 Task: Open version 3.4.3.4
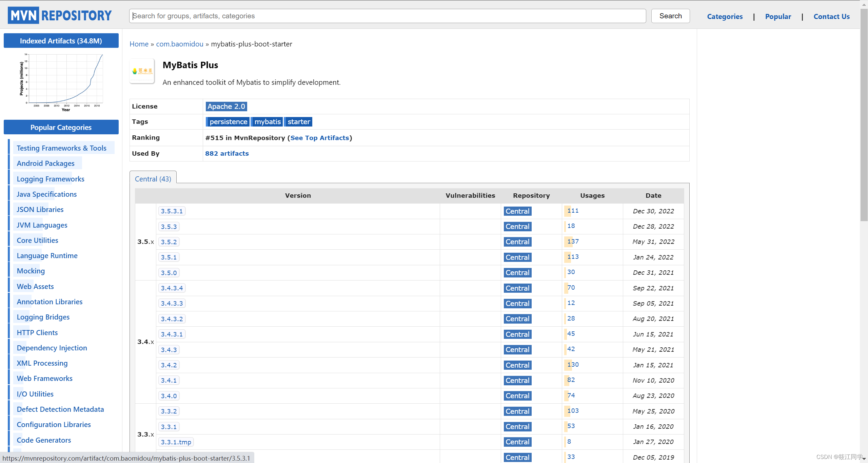(x=172, y=288)
